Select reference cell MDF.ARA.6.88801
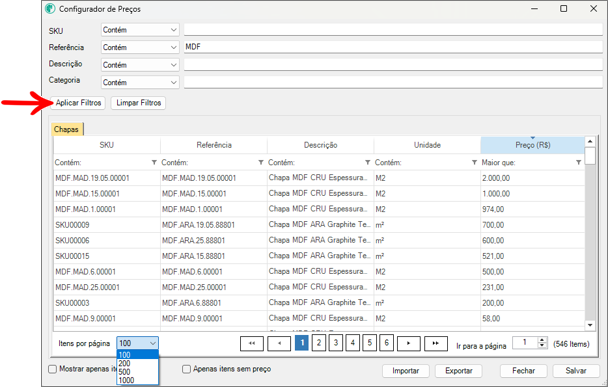Image resolution: width=608 pixels, height=387 pixels. [x=214, y=303]
